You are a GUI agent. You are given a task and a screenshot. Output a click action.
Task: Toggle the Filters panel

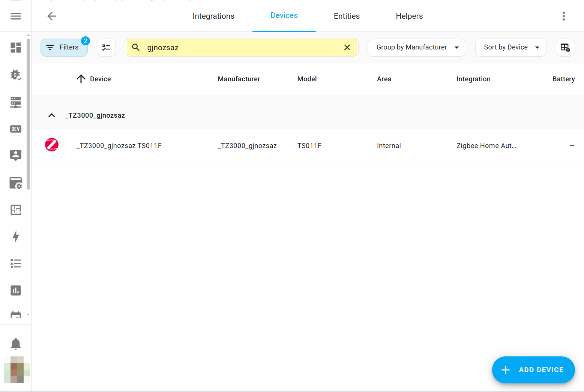tap(64, 48)
